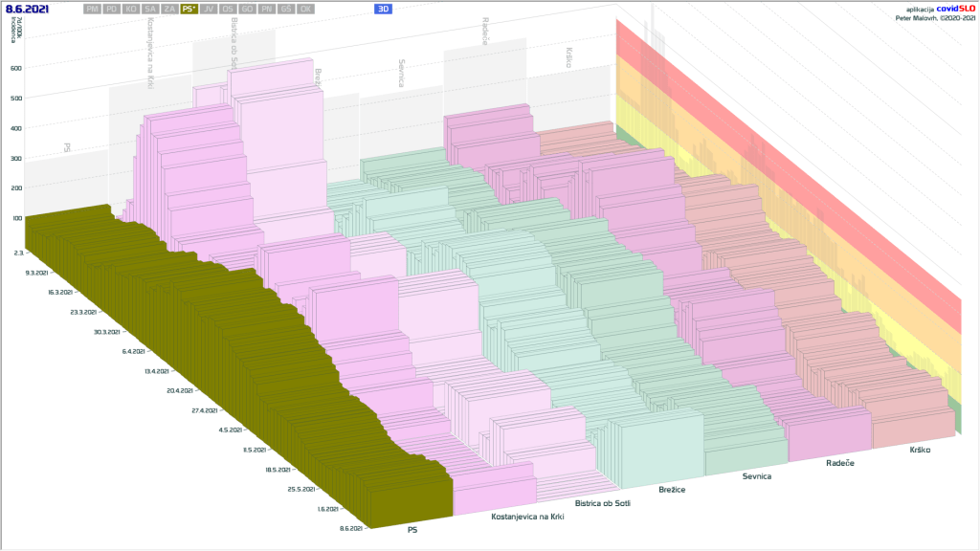Show the GO region data
The width and height of the screenshot is (980, 551).
click(247, 9)
